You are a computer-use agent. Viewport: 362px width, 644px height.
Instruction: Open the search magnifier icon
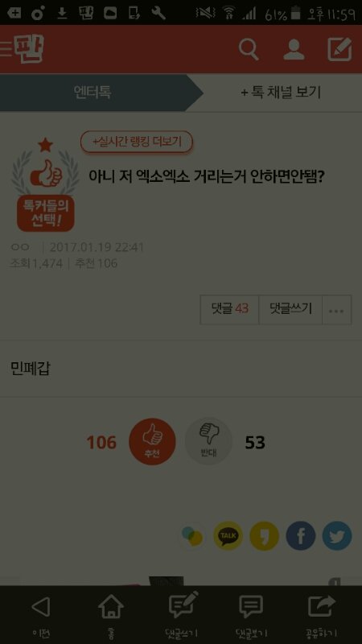(x=249, y=50)
